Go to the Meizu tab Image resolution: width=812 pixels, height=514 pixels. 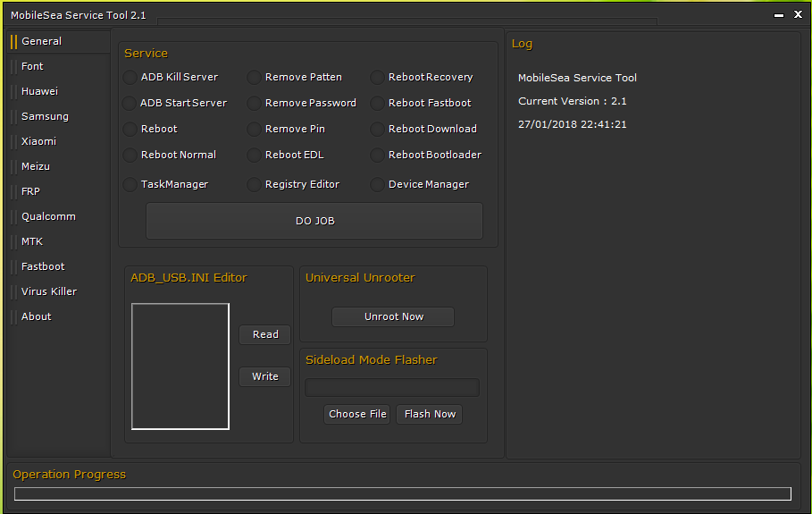pos(59,166)
